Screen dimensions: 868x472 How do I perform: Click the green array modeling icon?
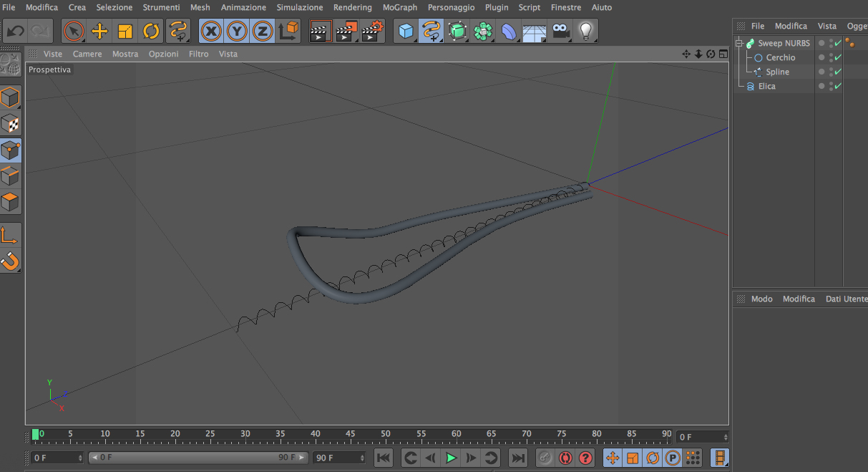point(483,31)
